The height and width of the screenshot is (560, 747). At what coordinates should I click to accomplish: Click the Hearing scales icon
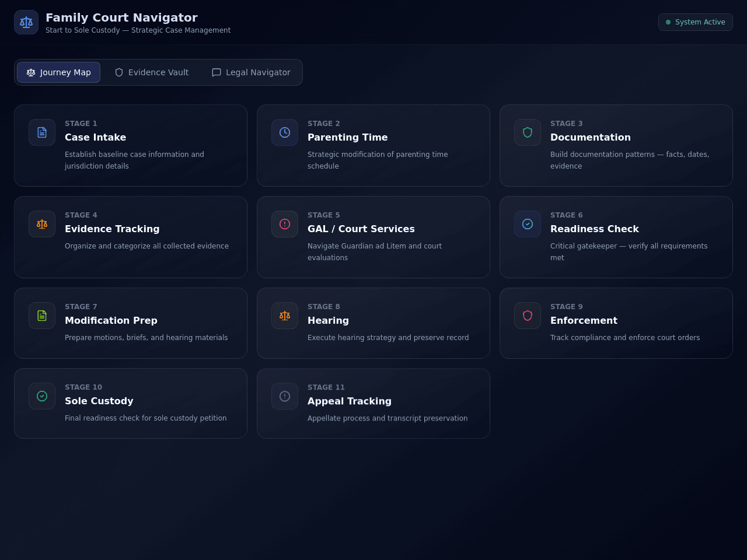285,316
